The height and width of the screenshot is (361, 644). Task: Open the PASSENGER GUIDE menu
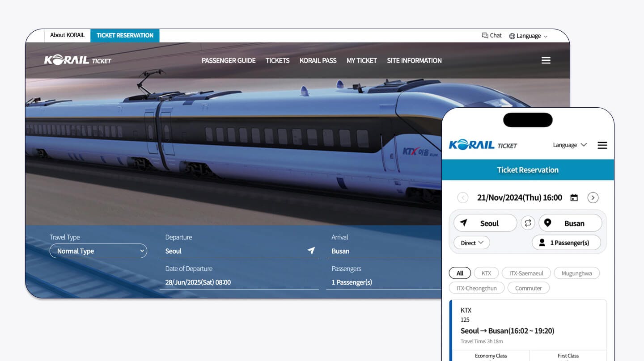(x=229, y=60)
